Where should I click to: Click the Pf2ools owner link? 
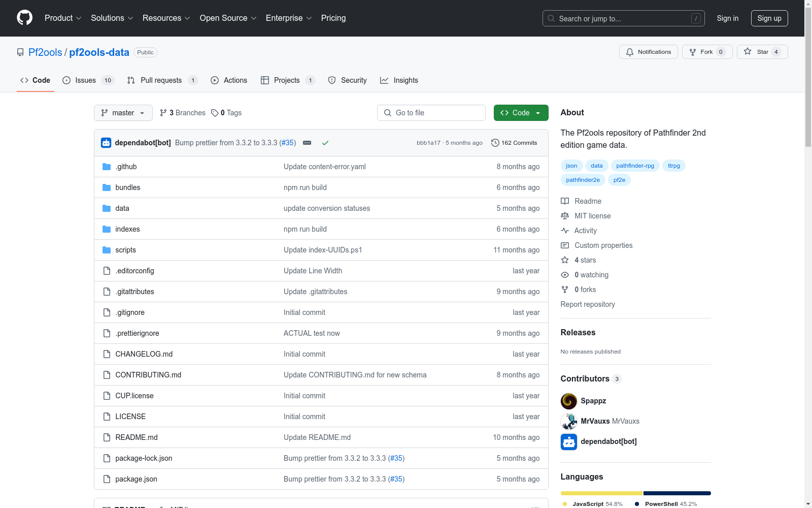pos(45,52)
